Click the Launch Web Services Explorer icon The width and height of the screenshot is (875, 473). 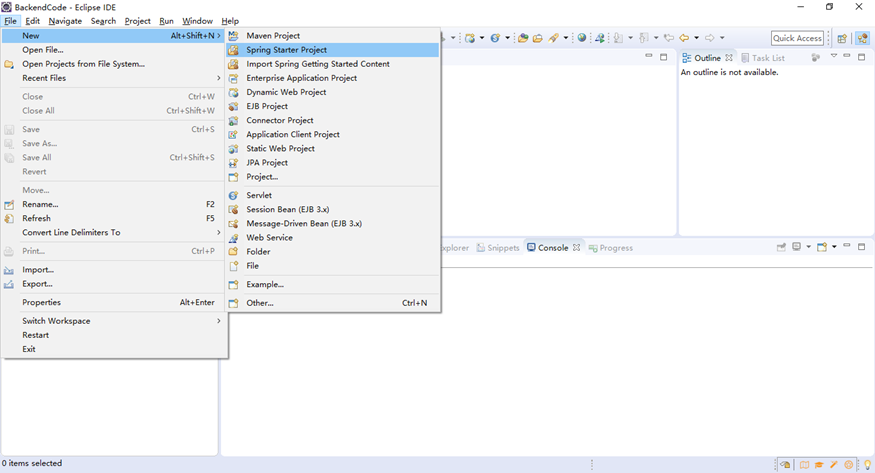600,38
